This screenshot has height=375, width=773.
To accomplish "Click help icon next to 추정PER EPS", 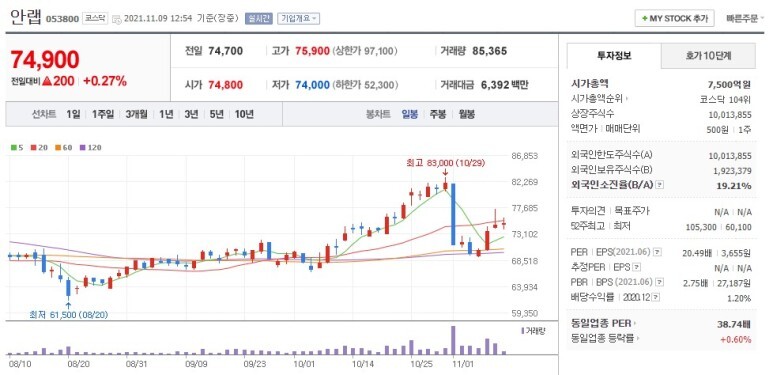I will tap(636, 268).
